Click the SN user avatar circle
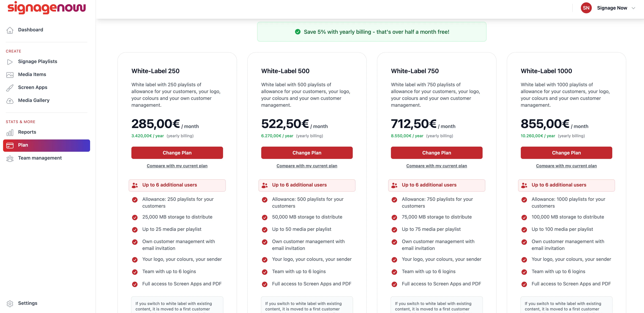This screenshot has width=644, height=313. coord(586,8)
